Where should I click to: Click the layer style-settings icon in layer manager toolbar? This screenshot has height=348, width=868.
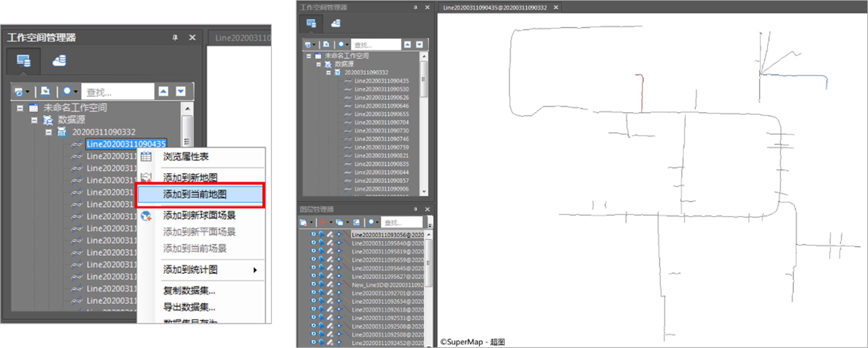click(356, 222)
